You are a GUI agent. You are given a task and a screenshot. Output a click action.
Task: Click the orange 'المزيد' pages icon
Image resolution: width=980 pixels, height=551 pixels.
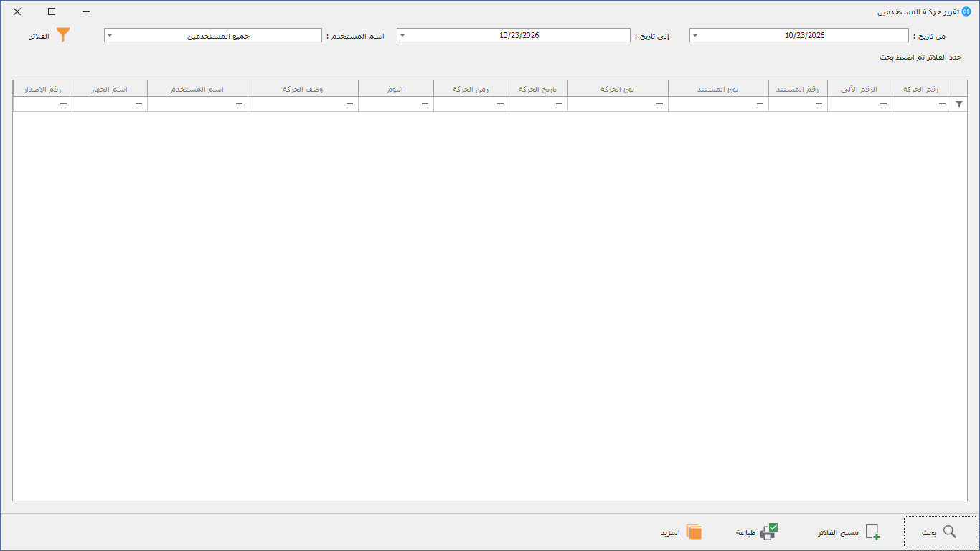[694, 532]
